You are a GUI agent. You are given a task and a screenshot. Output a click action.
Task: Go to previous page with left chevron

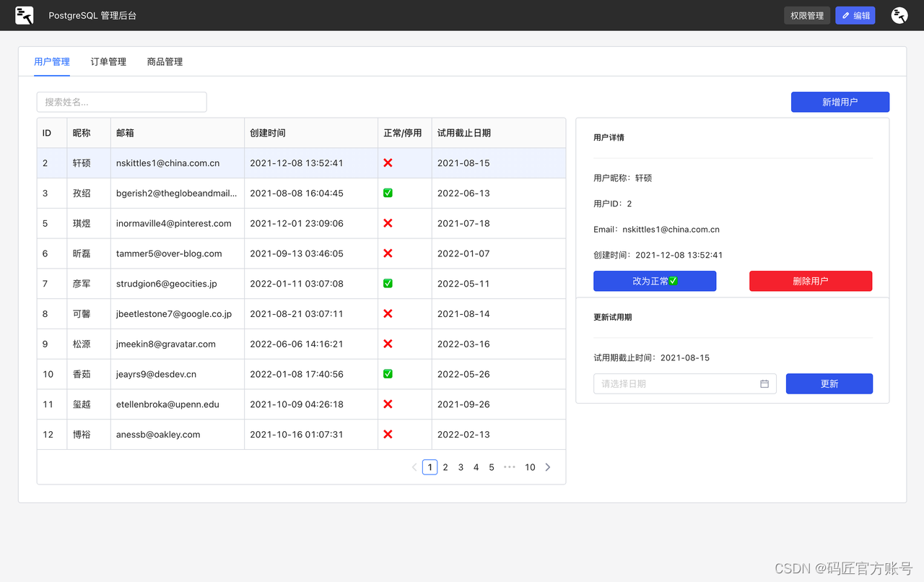(x=414, y=467)
